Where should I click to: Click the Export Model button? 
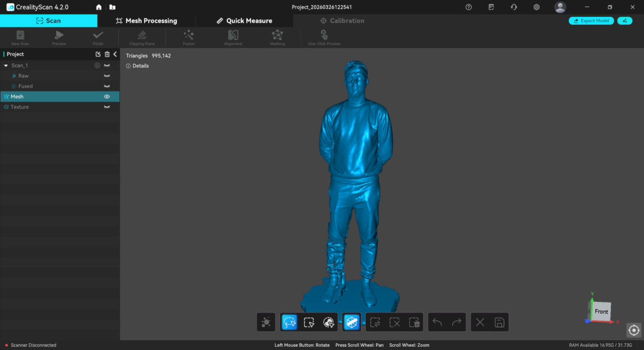[x=591, y=21]
